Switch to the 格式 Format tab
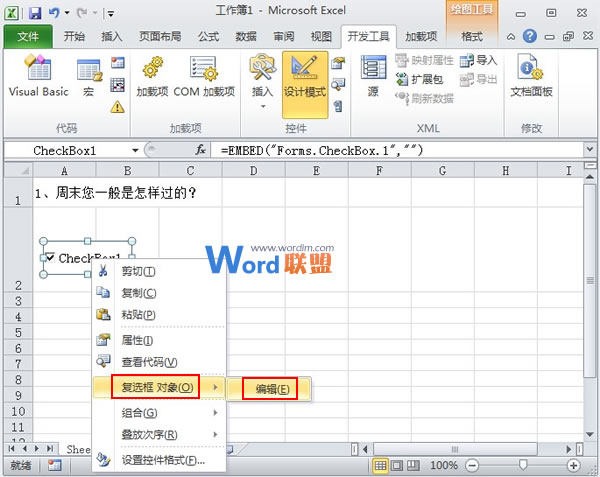The image size is (600, 477). pos(472,37)
